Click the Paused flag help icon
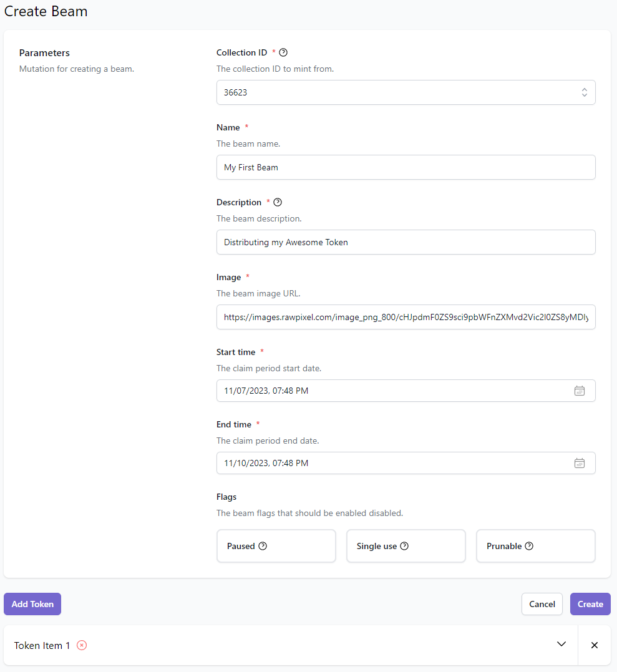This screenshot has width=617, height=672. (x=263, y=545)
